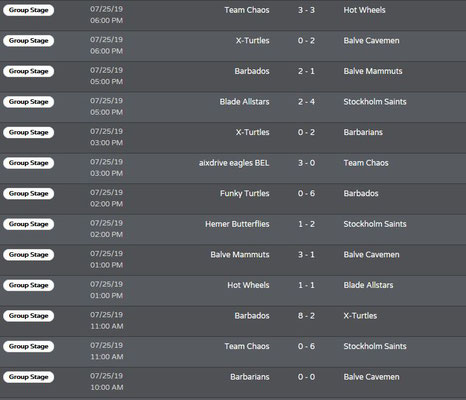
Task: Open Hemer Butterflies team page
Action: click(x=237, y=224)
